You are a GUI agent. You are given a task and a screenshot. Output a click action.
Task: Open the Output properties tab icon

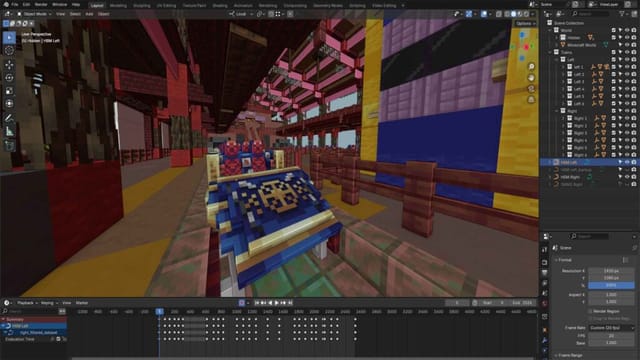(544, 273)
